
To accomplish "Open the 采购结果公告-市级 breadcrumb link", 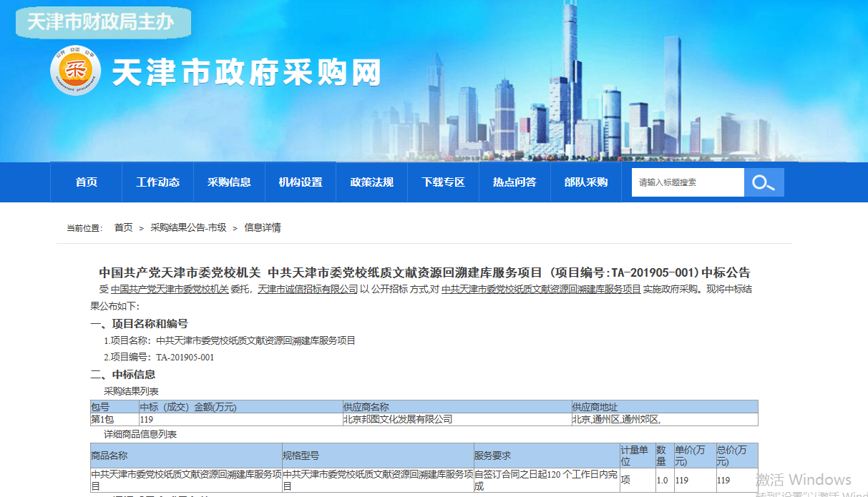I will (x=188, y=227).
